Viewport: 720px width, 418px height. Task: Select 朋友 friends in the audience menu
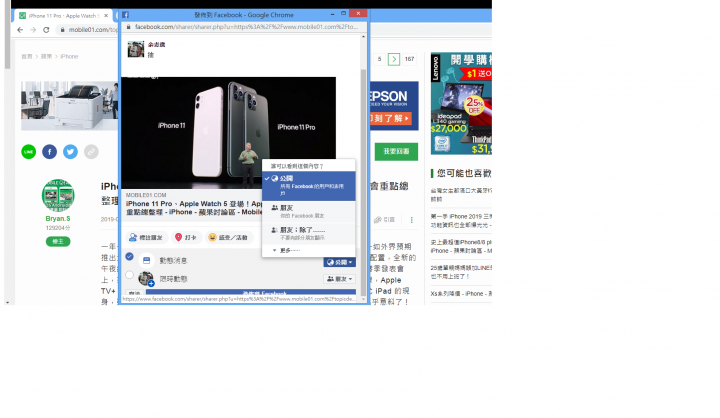[309, 211]
